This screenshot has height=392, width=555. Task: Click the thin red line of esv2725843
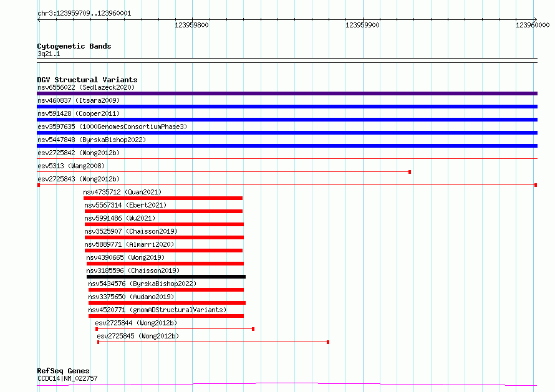coord(287,184)
